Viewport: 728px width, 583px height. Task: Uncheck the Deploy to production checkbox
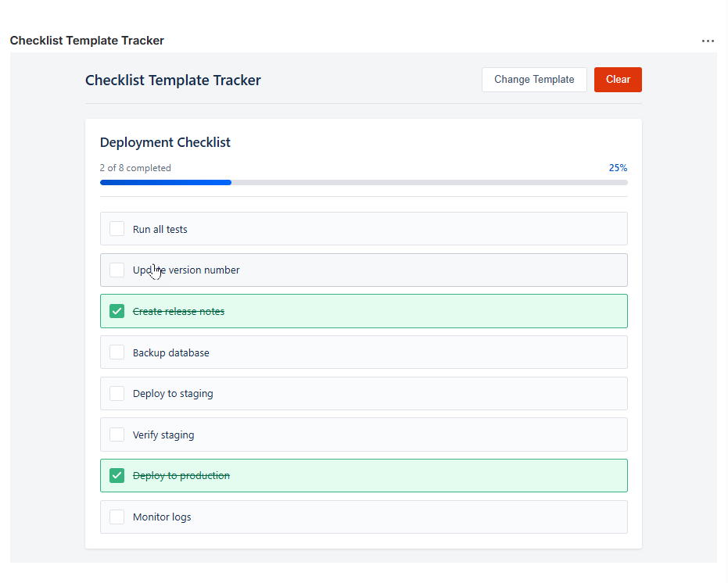117,475
